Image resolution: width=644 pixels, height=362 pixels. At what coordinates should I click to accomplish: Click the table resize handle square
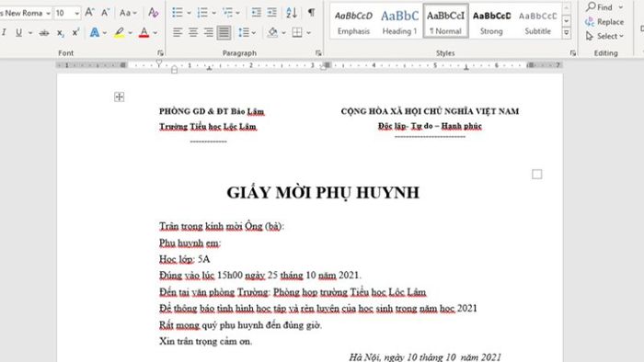[x=536, y=175]
